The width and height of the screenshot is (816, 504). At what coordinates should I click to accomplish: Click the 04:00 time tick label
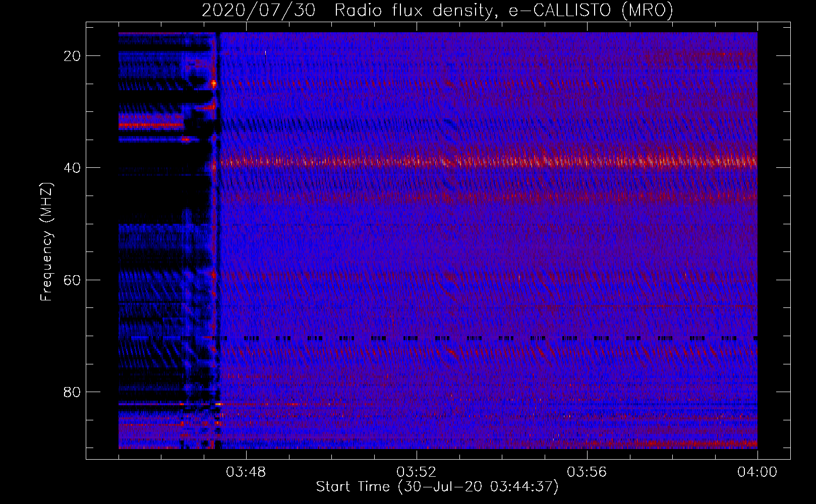[757, 472]
